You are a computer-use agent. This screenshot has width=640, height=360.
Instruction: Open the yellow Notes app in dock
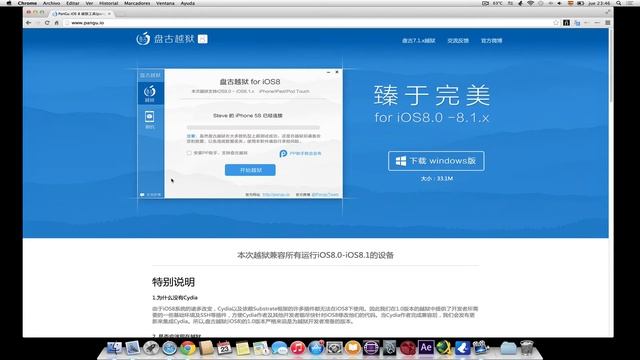click(x=242, y=348)
